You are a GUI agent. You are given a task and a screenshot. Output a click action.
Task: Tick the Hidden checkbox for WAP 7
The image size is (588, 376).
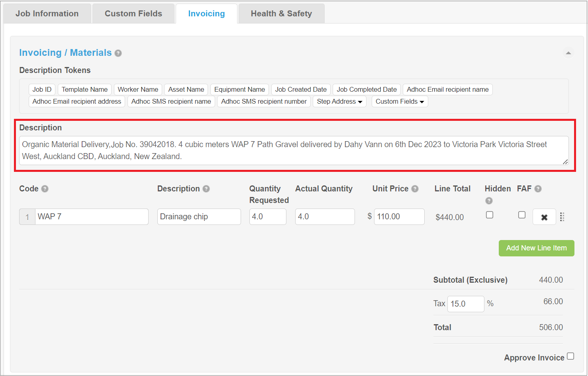[x=490, y=215]
